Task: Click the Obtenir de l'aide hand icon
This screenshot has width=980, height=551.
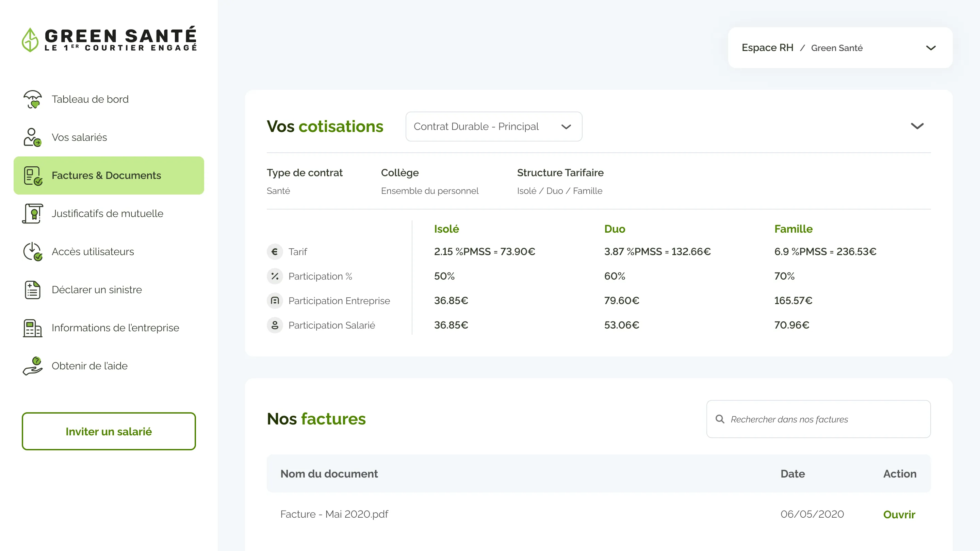Action: tap(32, 366)
